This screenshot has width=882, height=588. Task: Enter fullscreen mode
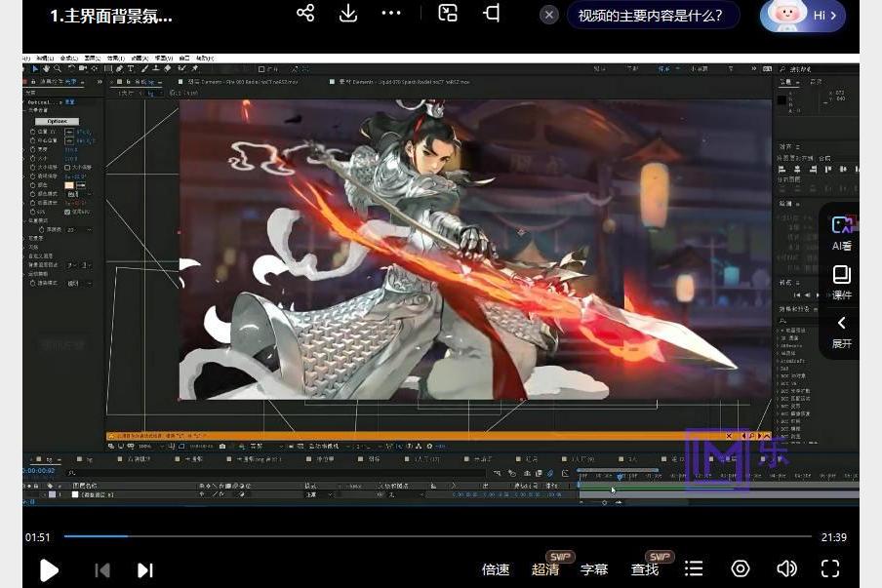point(830,568)
